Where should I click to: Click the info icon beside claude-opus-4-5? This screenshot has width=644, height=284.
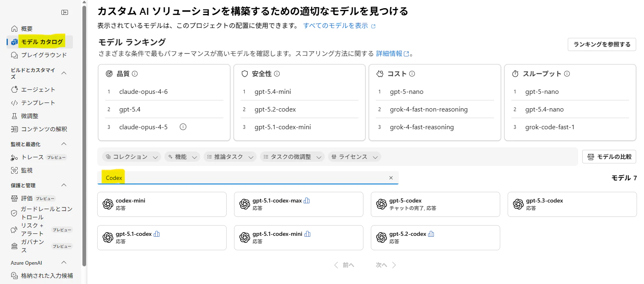coord(183,127)
